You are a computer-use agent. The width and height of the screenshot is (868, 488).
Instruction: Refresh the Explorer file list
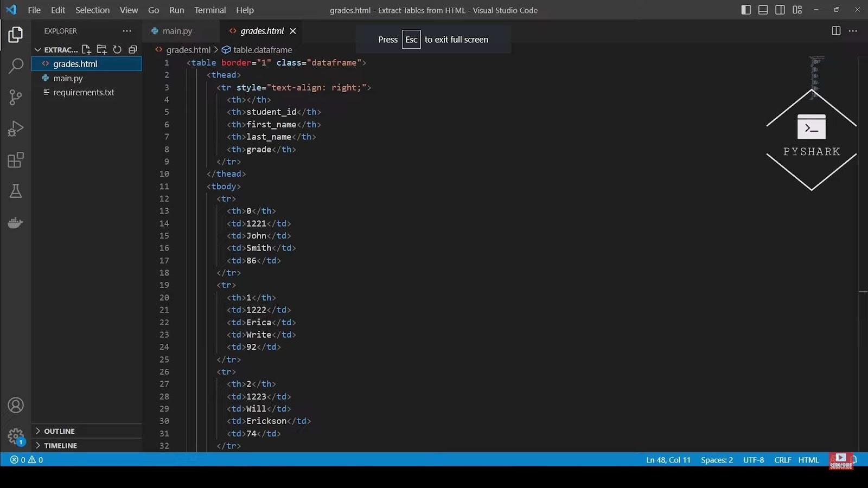pyautogui.click(x=117, y=49)
